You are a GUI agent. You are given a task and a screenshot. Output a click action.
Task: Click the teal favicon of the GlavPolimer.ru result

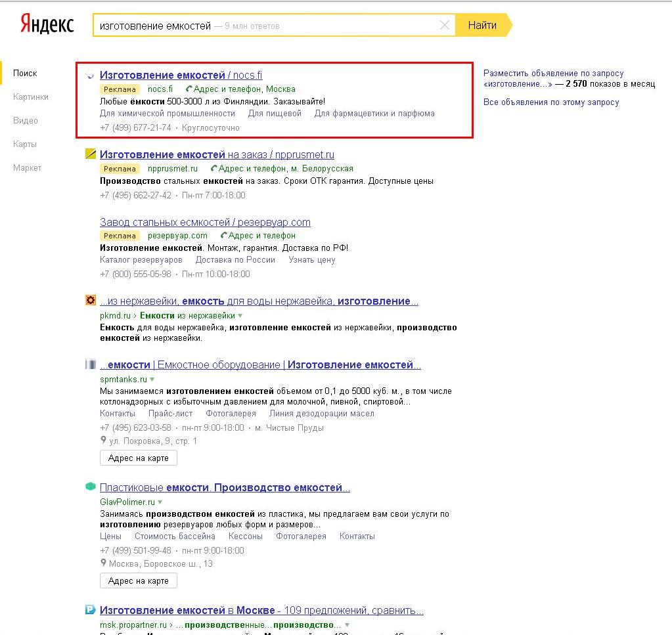[x=91, y=487]
